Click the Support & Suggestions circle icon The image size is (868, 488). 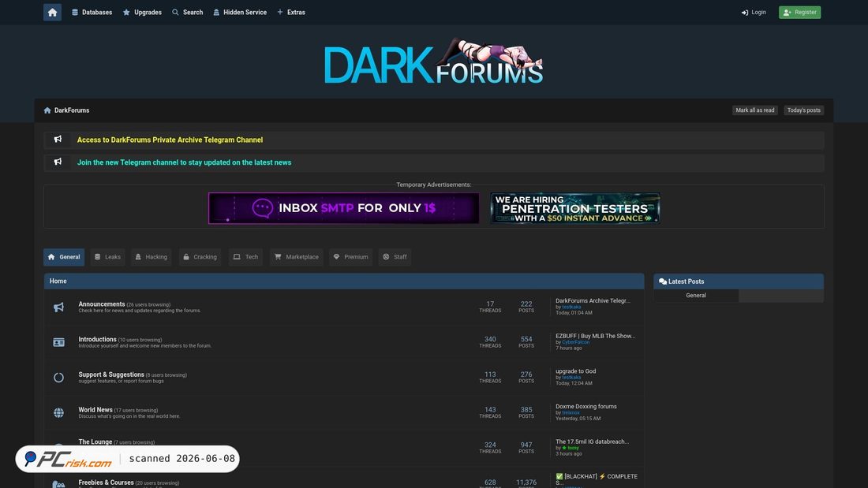[58, 378]
